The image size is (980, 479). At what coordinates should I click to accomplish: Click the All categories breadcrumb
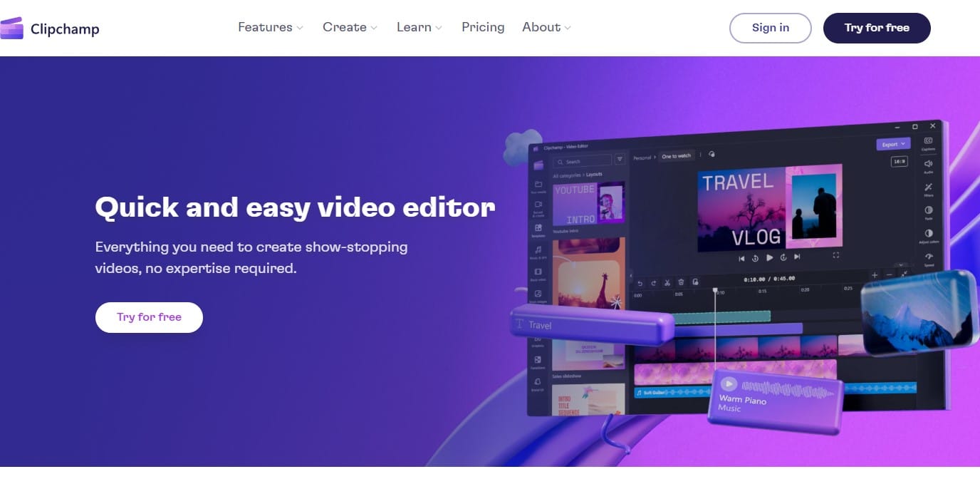coord(567,175)
